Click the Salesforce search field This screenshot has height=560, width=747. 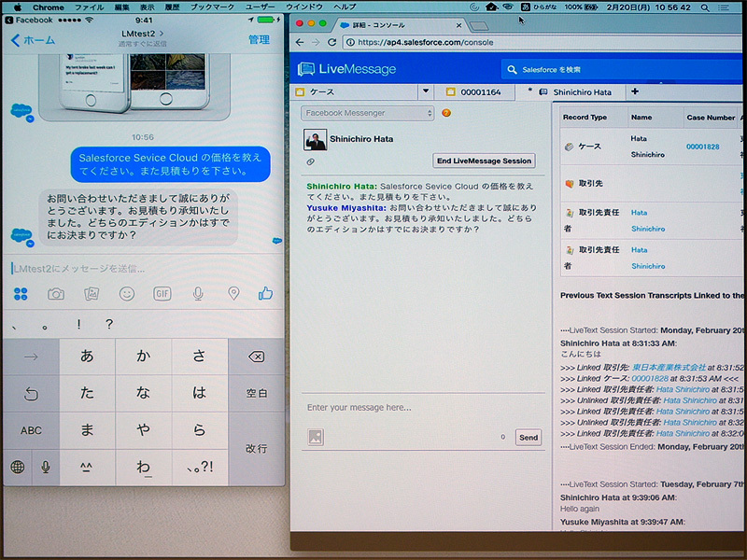(622, 69)
